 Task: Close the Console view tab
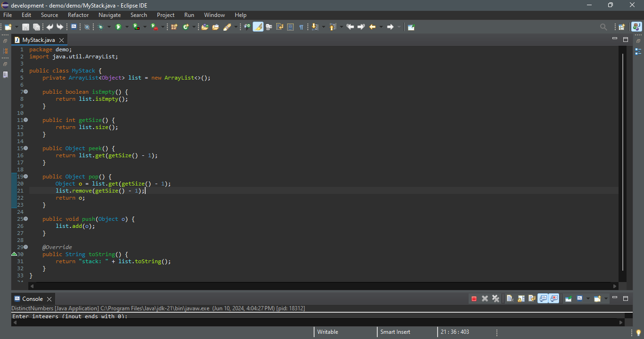click(x=50, y=299)
